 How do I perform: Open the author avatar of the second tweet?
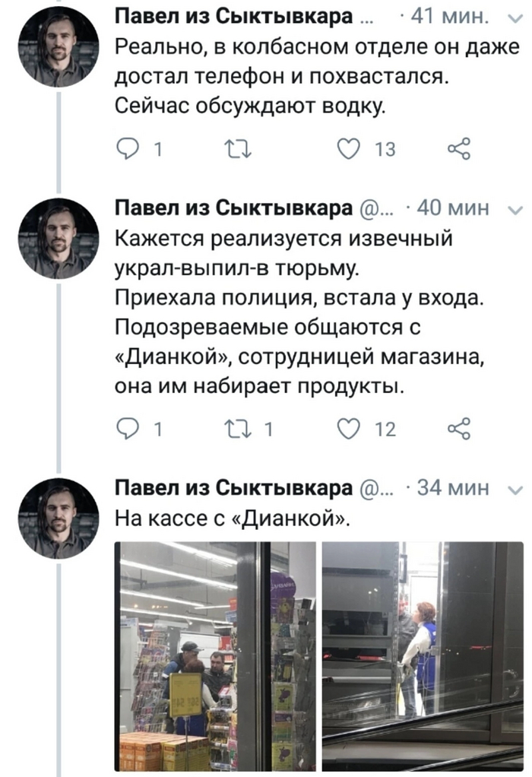[x=59, y=239]
